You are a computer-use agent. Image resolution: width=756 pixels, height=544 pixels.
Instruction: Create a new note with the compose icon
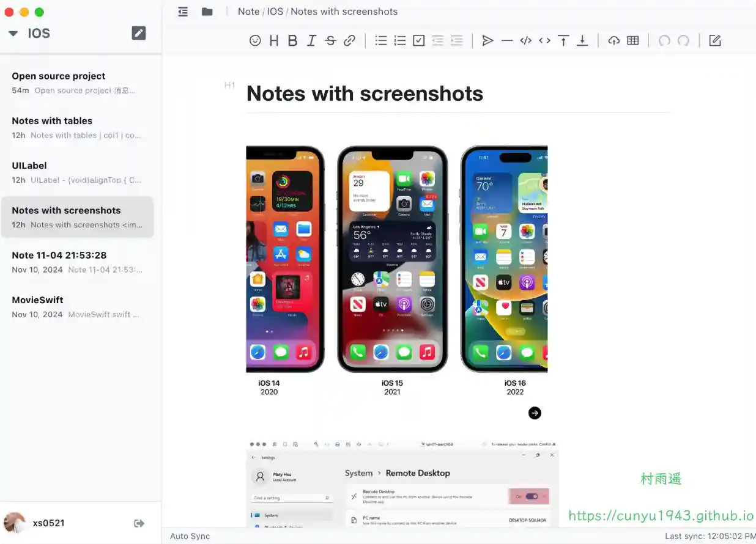[x=139, y=33]
